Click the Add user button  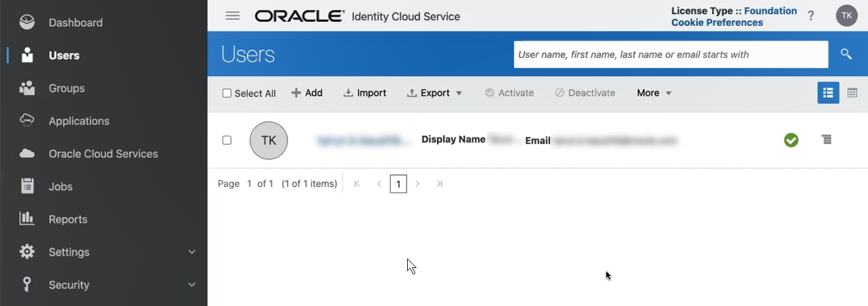point(307,93)
